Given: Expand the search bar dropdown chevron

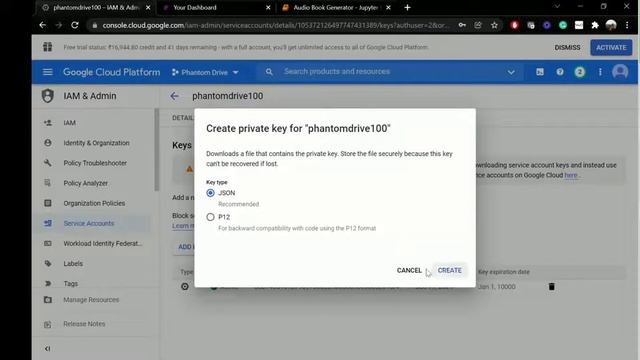Looking at the screenshot, I should 511,72.
